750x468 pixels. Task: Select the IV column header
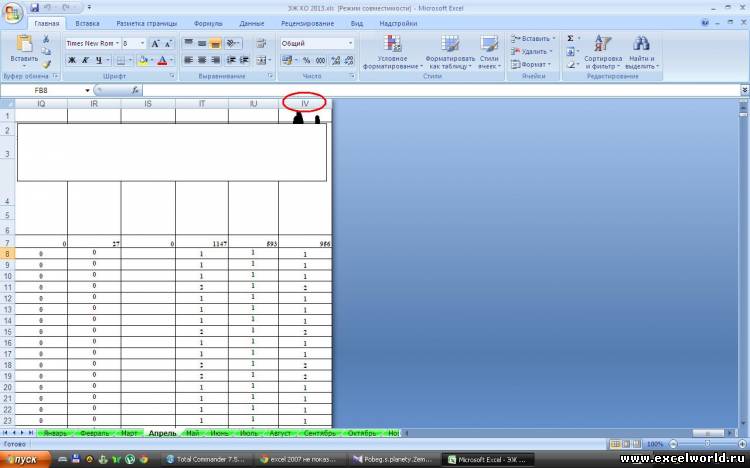(305, 103)
